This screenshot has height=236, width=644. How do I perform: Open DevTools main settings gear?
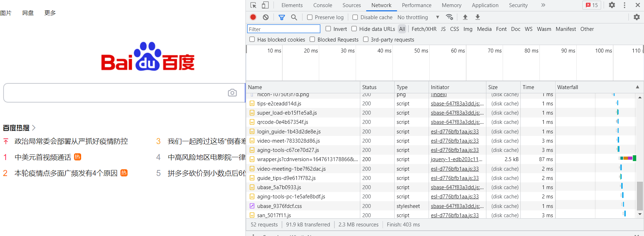pos(612,5)
